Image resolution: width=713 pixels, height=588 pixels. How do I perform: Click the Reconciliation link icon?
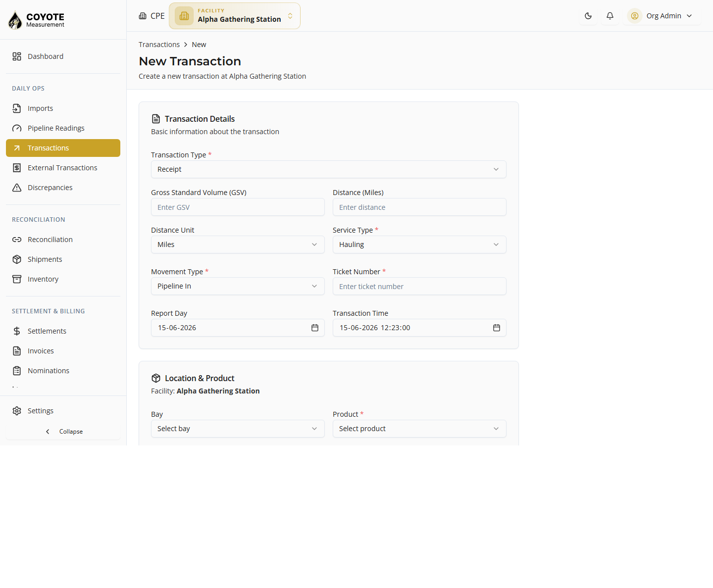(17, 240)
